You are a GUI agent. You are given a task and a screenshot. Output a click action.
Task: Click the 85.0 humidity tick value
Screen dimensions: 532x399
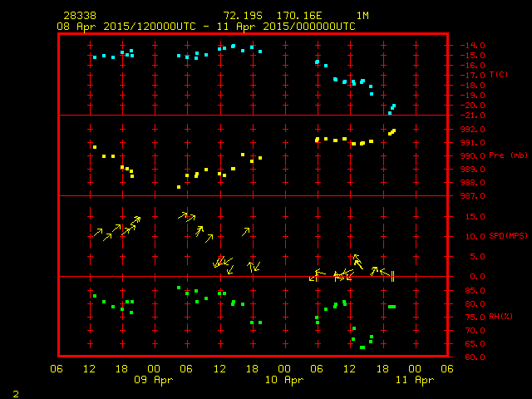[x=475, y=291]
